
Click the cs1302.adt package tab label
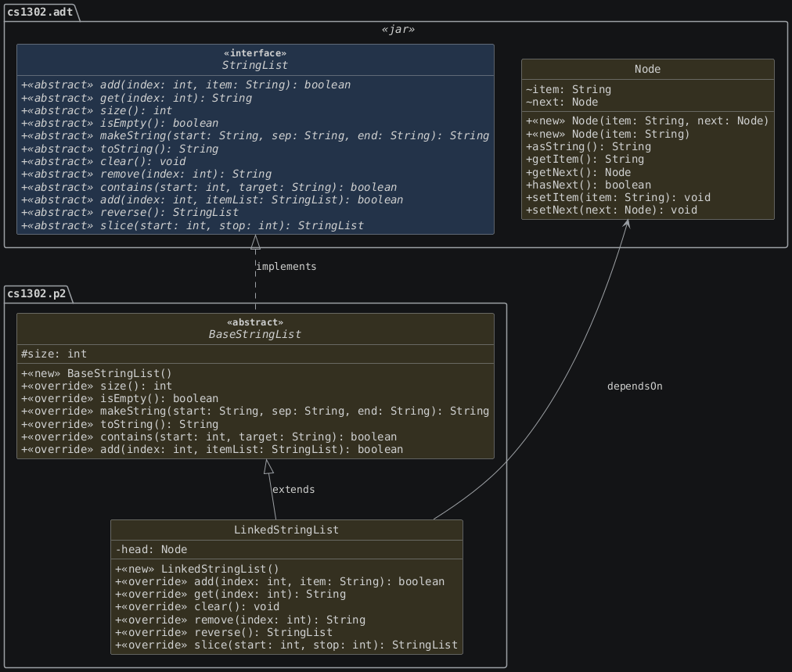[x=40, y=12]
